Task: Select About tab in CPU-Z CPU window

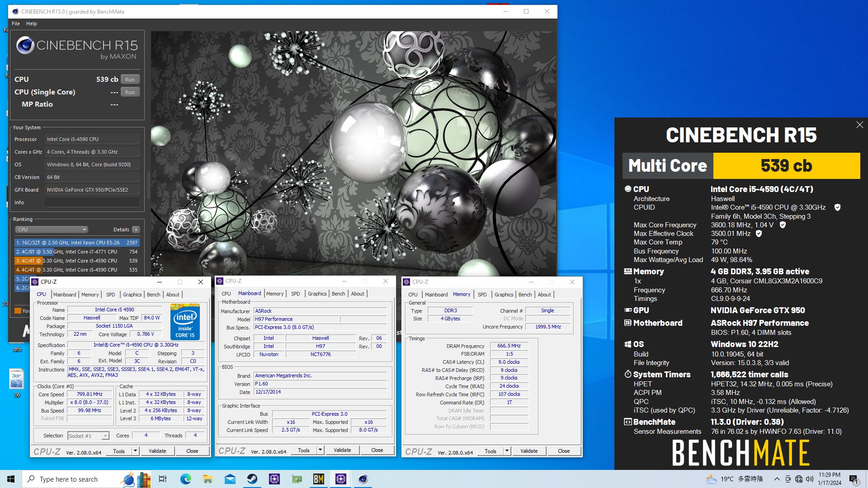Action: coord(173,295)
